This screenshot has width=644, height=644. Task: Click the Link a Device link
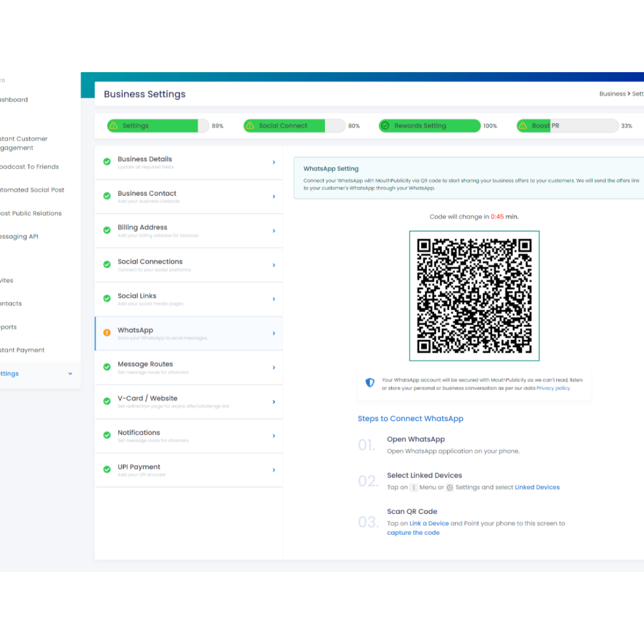[429, 524]
